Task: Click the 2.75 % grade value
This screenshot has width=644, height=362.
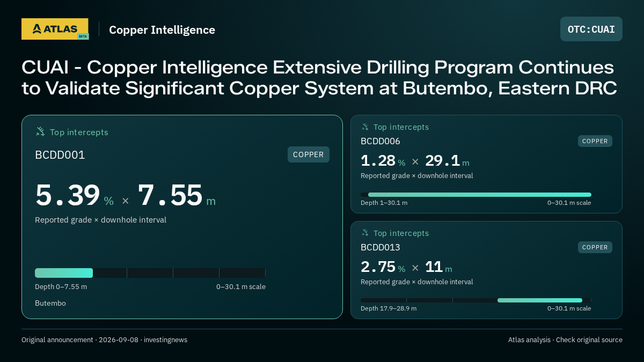Action: click(383, 267)
